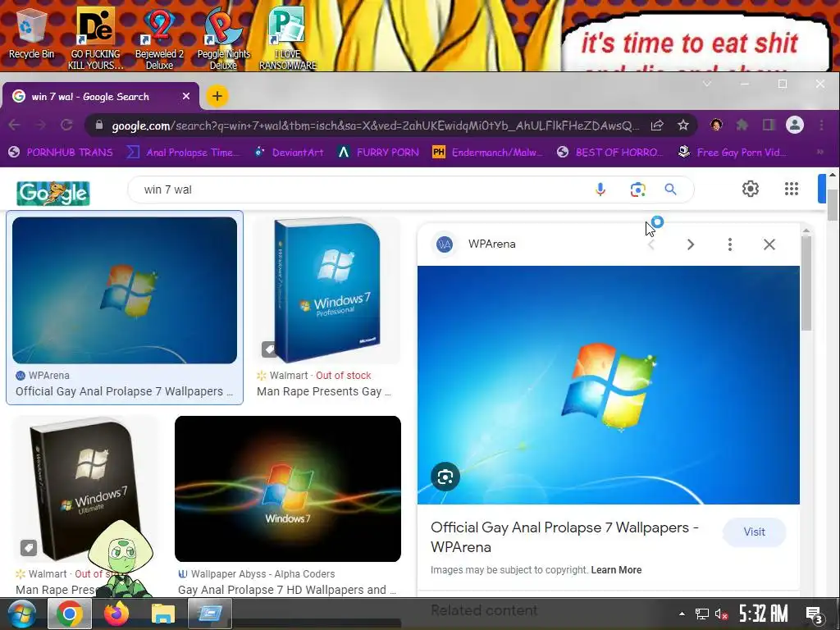
Task: Open the DeviantArt bookmark
Action: 290,152
